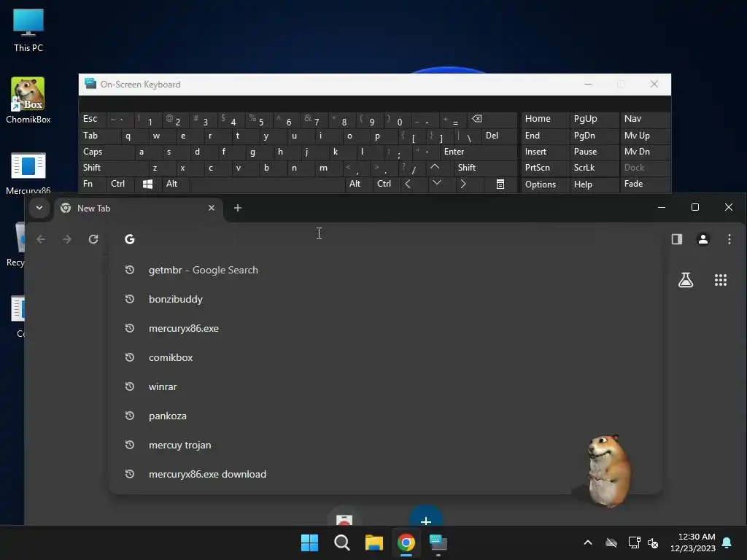
Task: Click the cloud sync tray icon
Action: 611,542
